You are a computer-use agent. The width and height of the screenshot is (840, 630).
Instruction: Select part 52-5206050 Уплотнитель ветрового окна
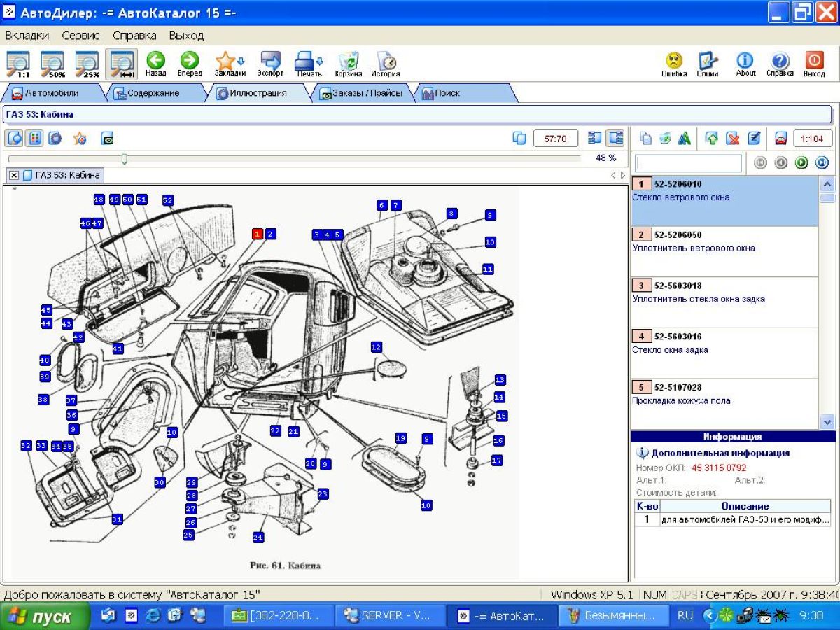click(724, 251)
